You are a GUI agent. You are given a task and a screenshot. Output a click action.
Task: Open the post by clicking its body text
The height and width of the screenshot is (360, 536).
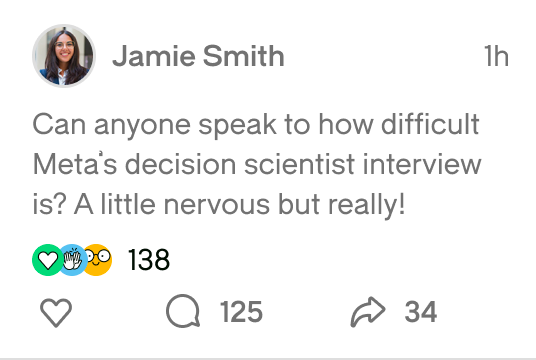point(257,165)
